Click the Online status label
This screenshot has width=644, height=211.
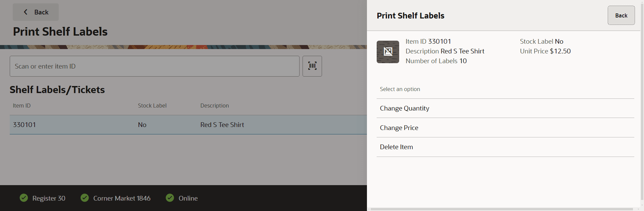pos(188,198)
